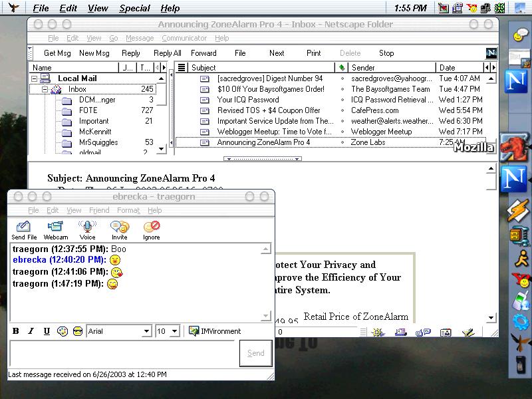The image size is (532, 399).
Task: Click the smiley chat bubble dock icon
Action: click(520, 35)
